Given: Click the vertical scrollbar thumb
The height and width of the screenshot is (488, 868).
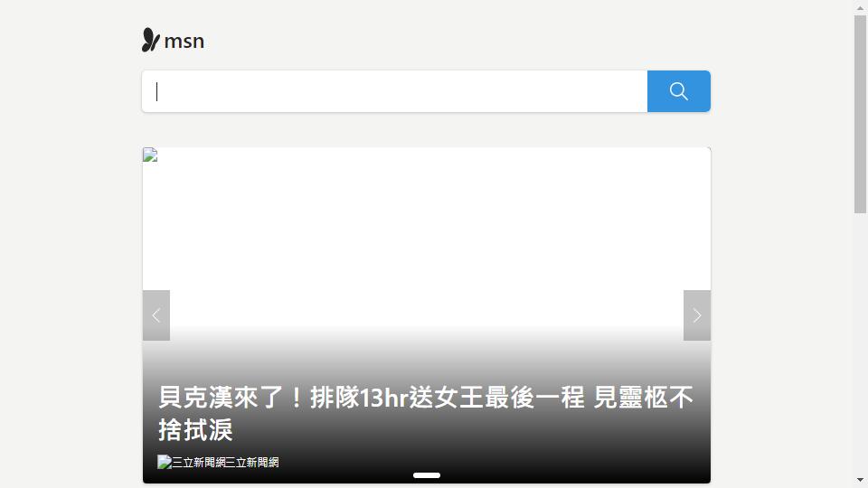Looking at the screenshot, I should pos(860,114).
